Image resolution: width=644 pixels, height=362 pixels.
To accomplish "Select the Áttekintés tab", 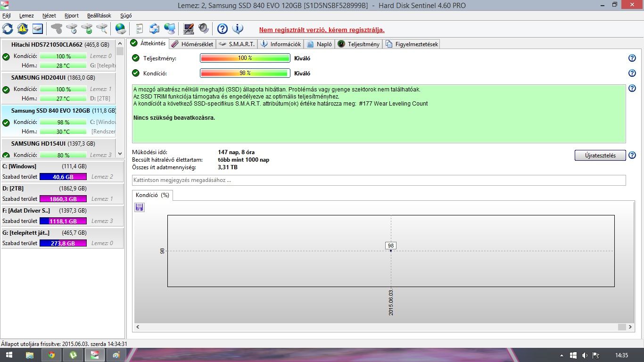I will click(148, 43).
